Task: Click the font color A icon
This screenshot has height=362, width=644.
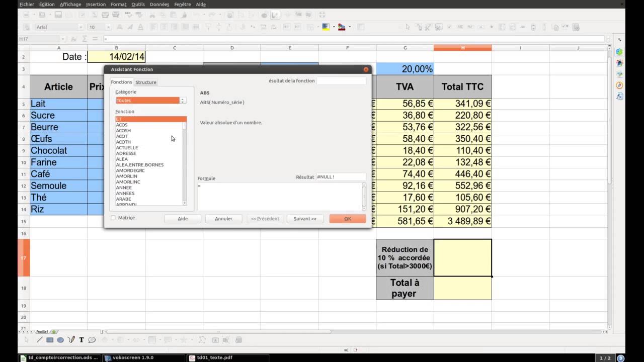Action: 140,27
